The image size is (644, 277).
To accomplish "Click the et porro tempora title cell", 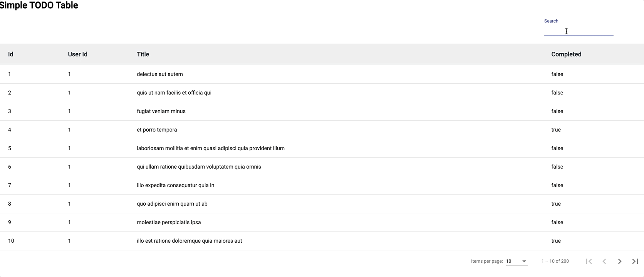I will point(157,130).
